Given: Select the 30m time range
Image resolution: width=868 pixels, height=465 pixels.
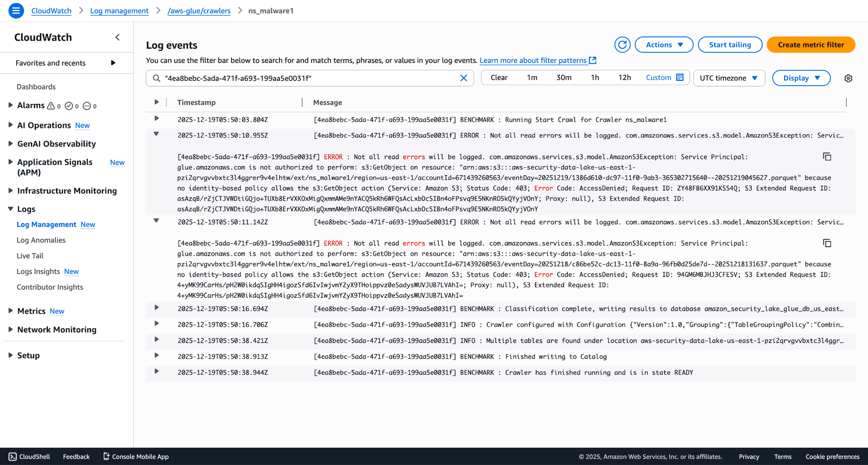Looking at the screenshot, I should [564, 77].
